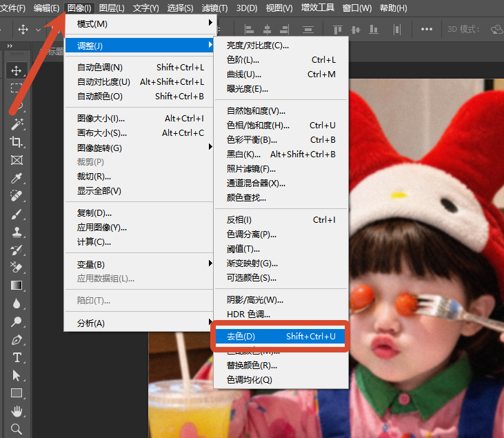Choose 亮度/对比度(C) adjustment
The width and height of the screenshot is (504, 438).
coord(281,46)
